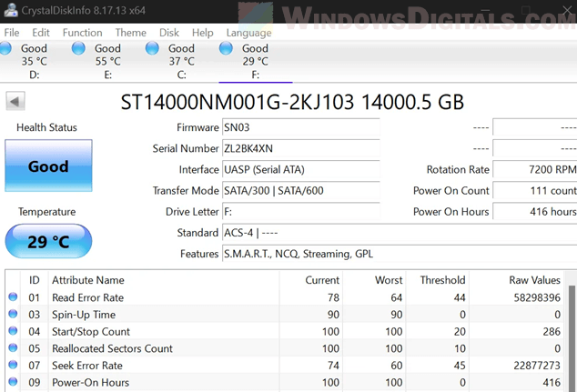The width and height of the screenshot is (577, 392).
Task: Click threshold value 44 for Read Error Rate
Action: (x=460, y=297)
